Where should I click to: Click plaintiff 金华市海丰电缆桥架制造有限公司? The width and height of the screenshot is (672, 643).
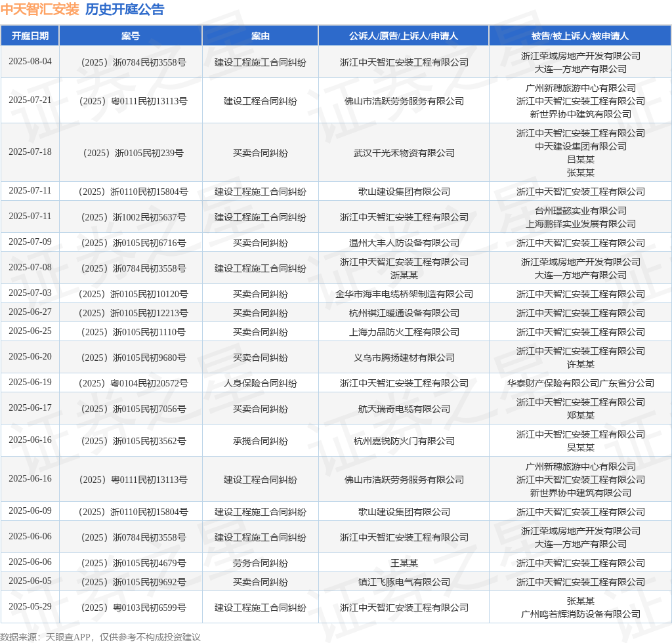pos(404,294)
